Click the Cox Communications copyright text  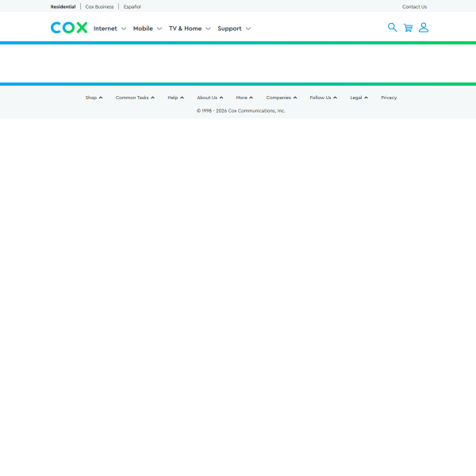[240, 111]
